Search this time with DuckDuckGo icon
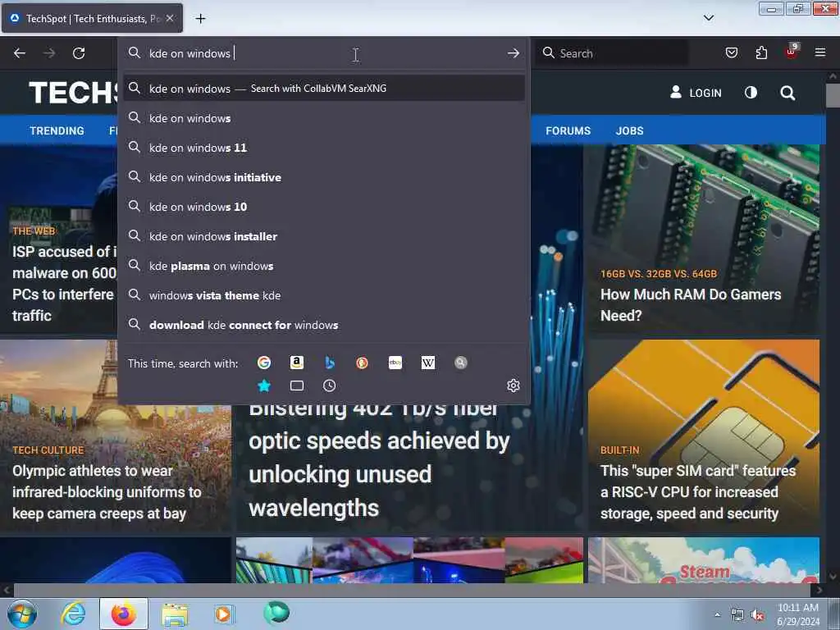The image size is (840, 630). click(x=362, y=363)
